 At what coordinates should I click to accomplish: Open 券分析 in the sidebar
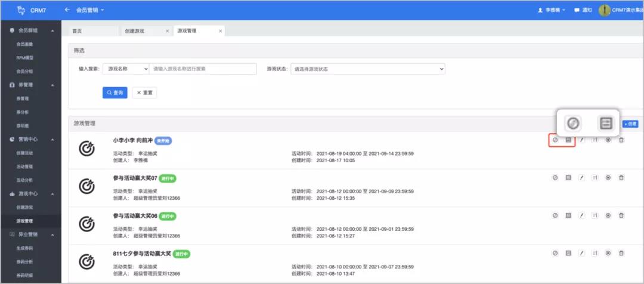pyautogui.click(x=23, y=112)
